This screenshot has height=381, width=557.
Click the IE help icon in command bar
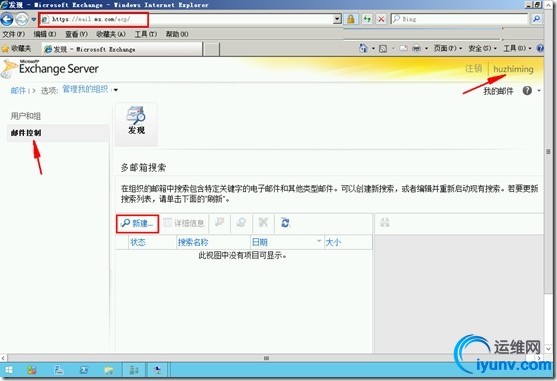click(x=540, y=48)
